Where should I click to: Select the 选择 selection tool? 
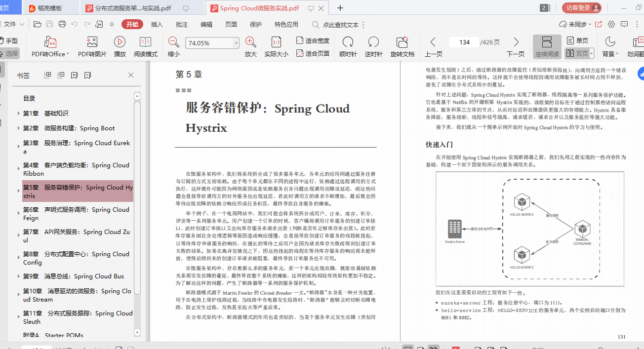(9, 53)
